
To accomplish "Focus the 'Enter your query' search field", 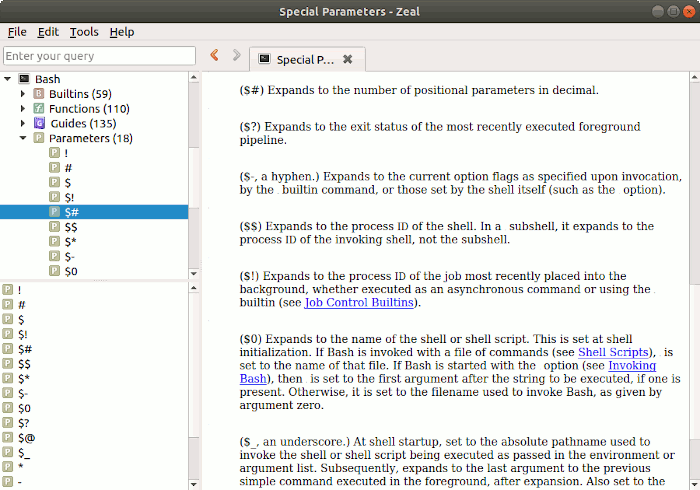I will tap(99, 56).
